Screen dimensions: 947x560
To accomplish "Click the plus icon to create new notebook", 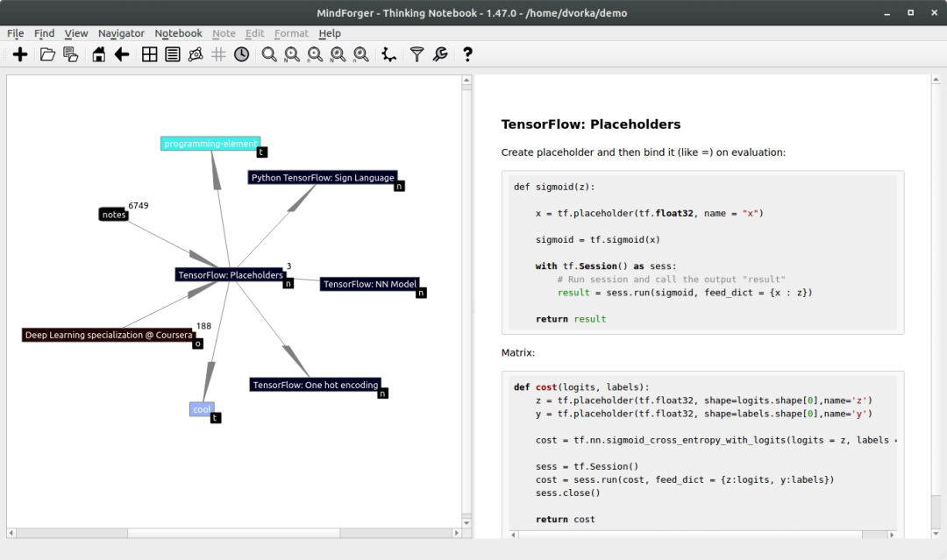I will pos(20,54).
